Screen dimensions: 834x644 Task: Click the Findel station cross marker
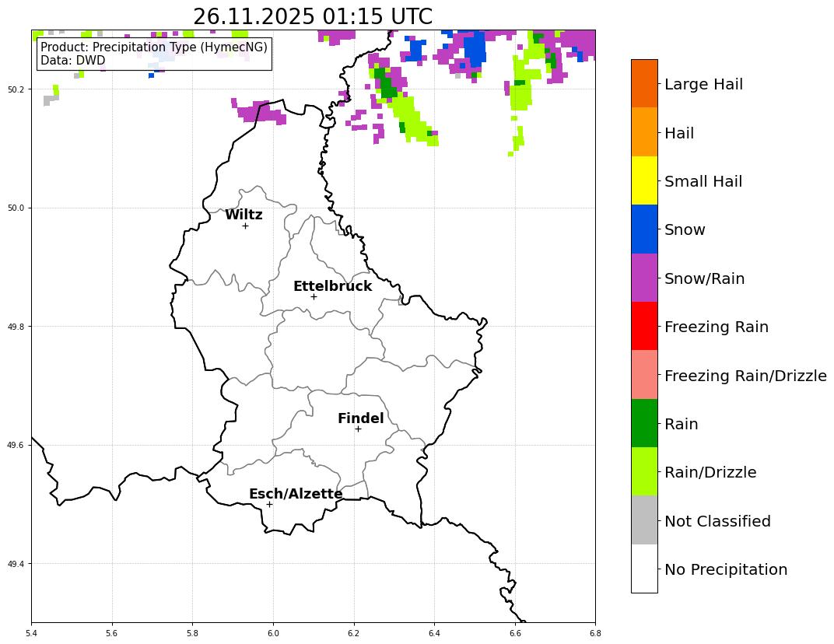click(358, 429)
